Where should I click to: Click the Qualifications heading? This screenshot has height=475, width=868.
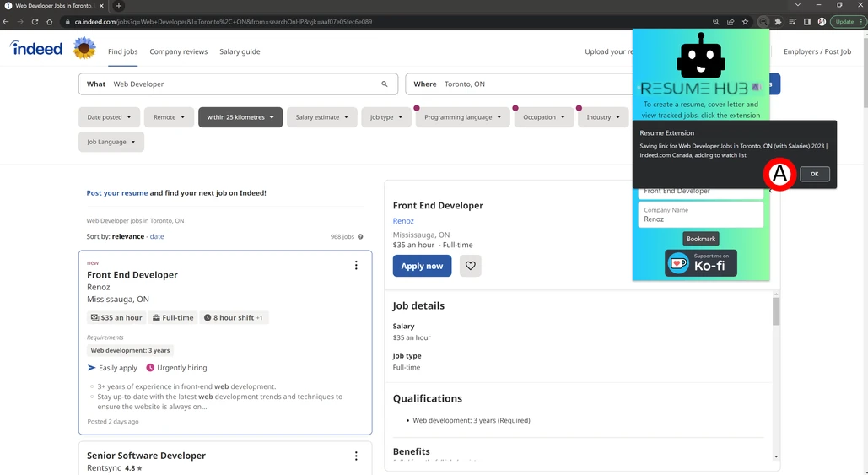[428, 398]
